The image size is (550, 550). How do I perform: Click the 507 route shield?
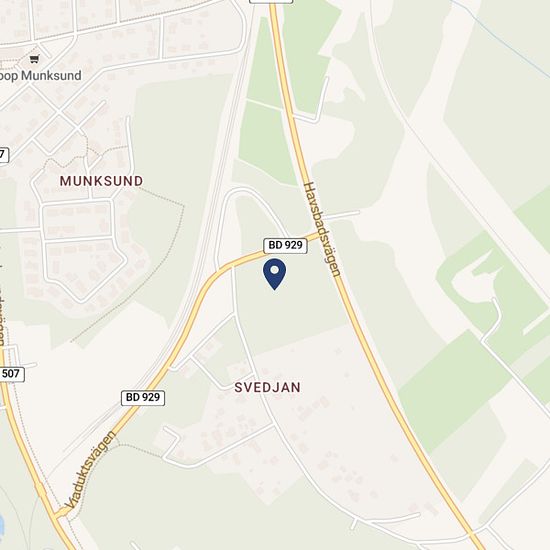[11, 374]
